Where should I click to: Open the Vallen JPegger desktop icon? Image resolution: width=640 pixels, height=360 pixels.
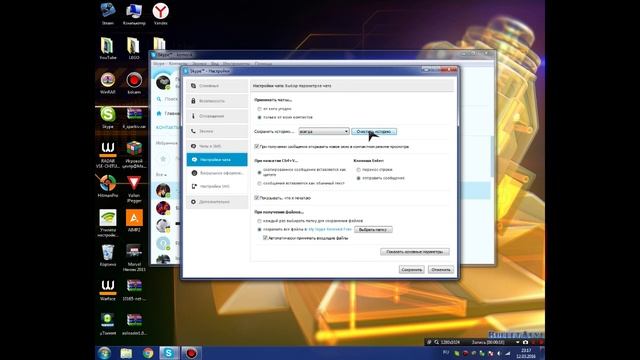(x=134, y=189)
